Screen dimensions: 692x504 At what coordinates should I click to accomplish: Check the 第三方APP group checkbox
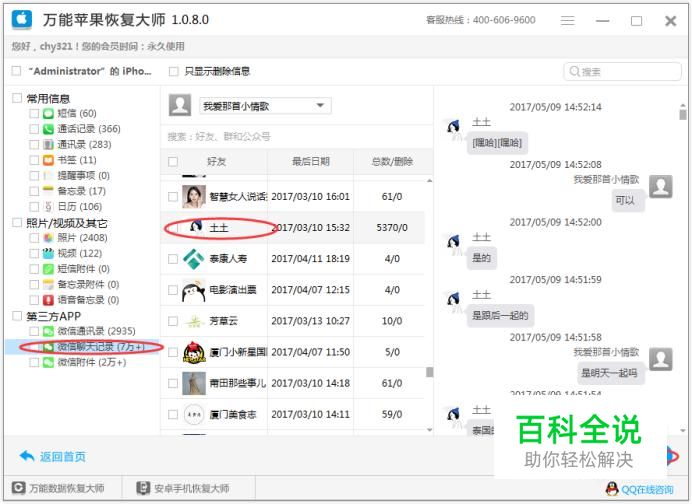pyautogui.click(x=17, y=316)
